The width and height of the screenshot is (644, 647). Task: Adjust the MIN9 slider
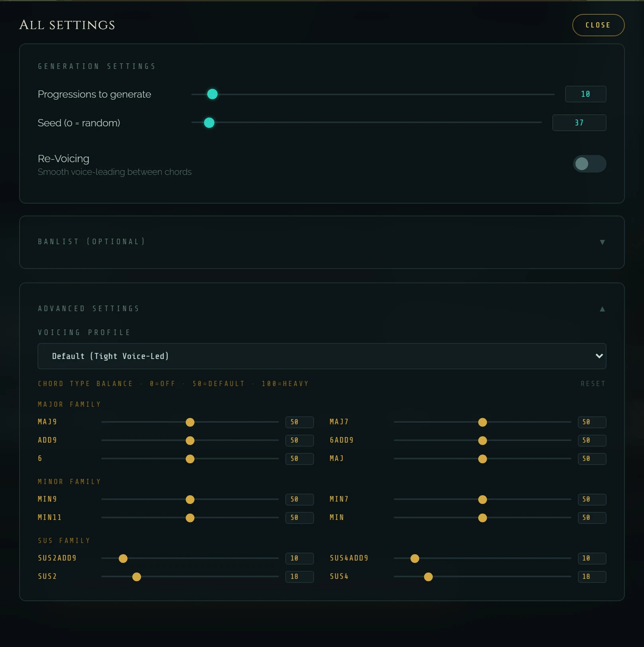click(190, 500)
